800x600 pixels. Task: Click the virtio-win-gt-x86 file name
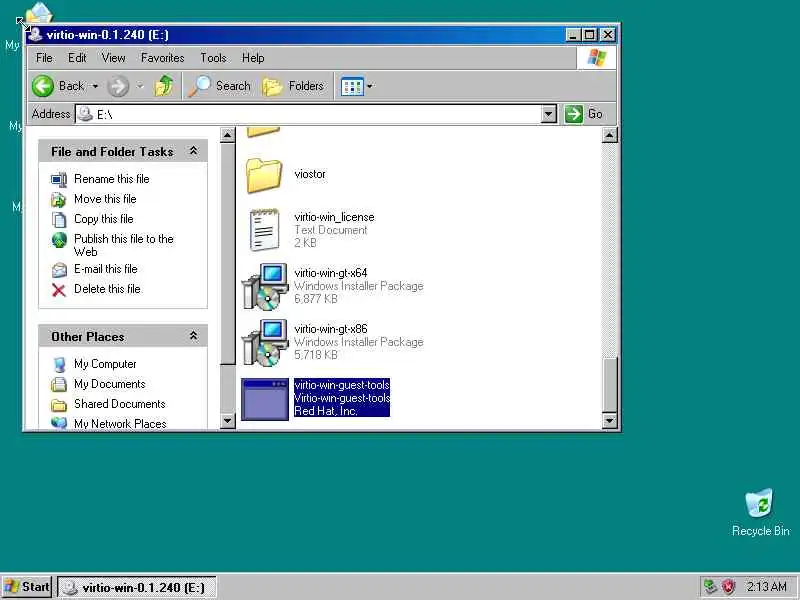point(331,329)
